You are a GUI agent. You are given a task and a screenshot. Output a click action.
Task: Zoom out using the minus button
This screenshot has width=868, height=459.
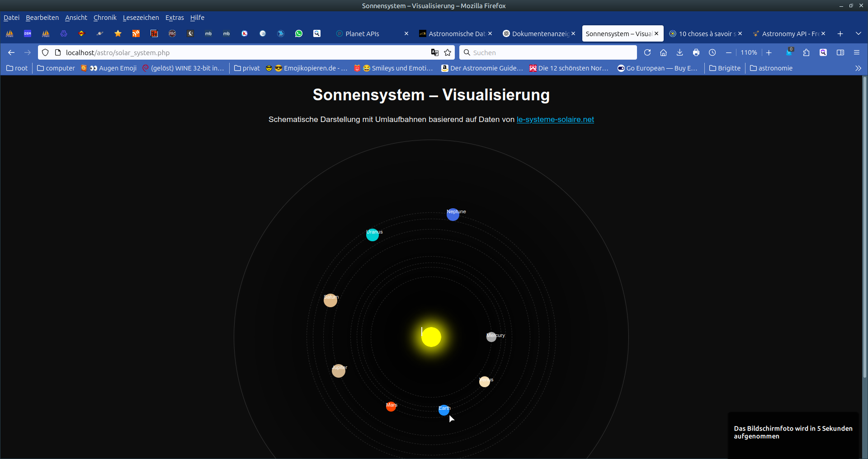click(729, 52)
